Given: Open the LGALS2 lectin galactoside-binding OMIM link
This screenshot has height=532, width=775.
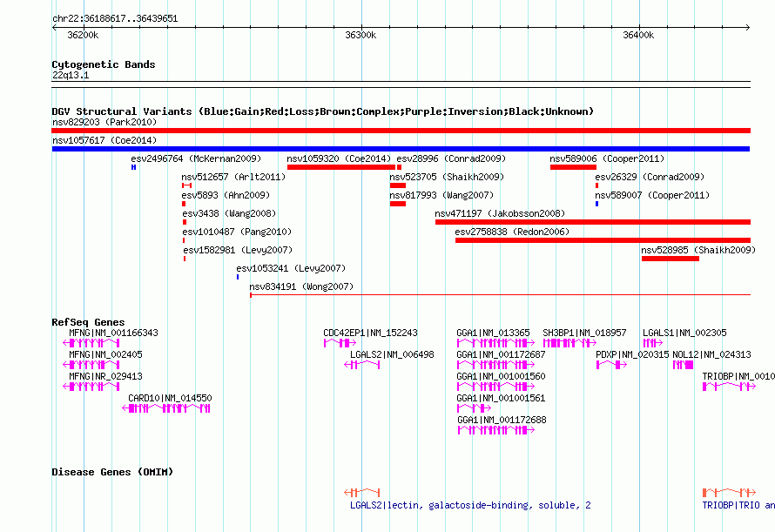Looking at the screenshot, I should [470, 505].
